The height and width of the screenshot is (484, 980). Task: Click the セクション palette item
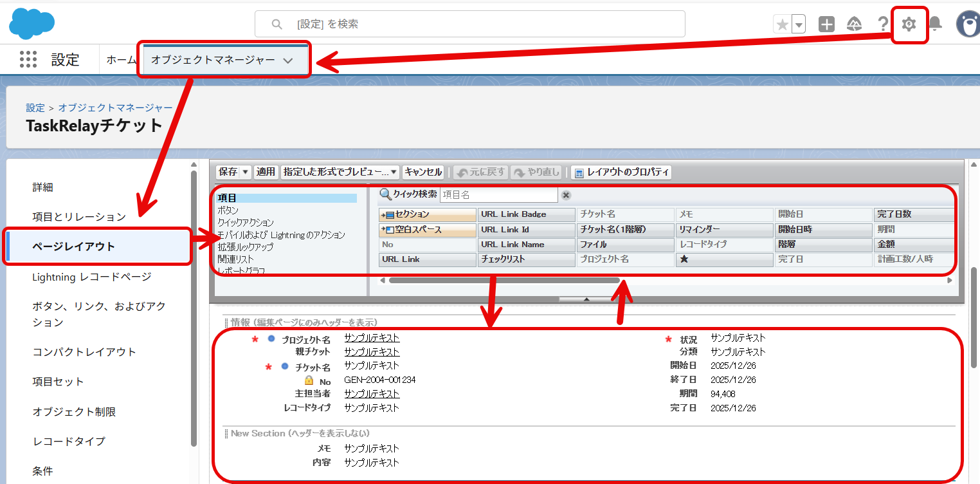428,214
